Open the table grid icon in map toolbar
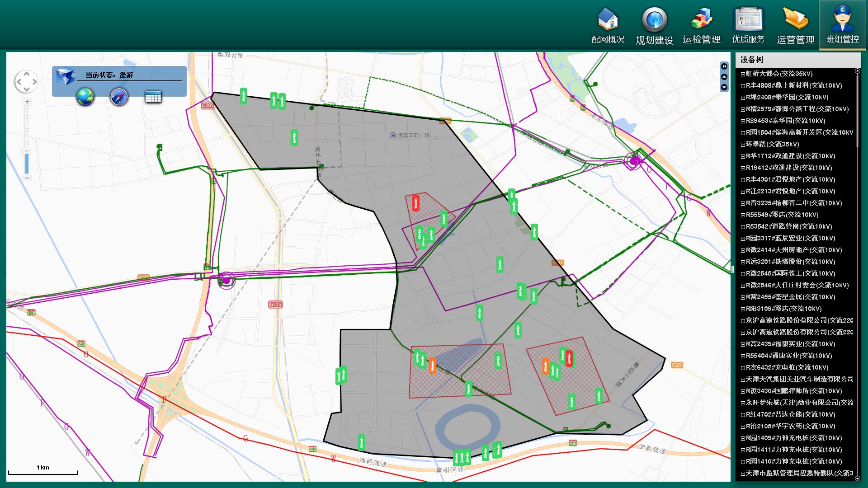The height and width of the screenshot is (488, 868). (153, 97)
